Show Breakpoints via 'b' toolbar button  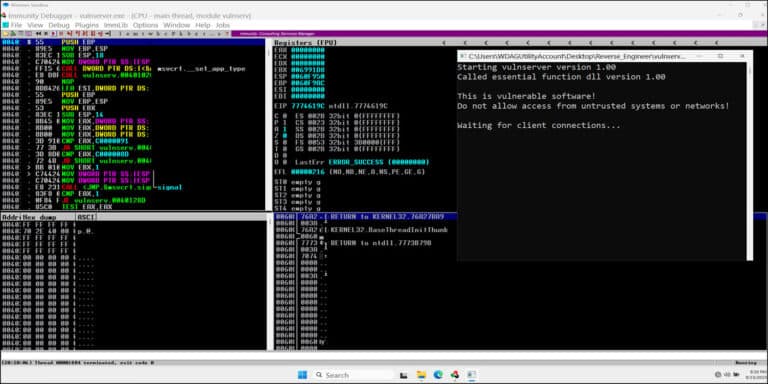[189, 33]
